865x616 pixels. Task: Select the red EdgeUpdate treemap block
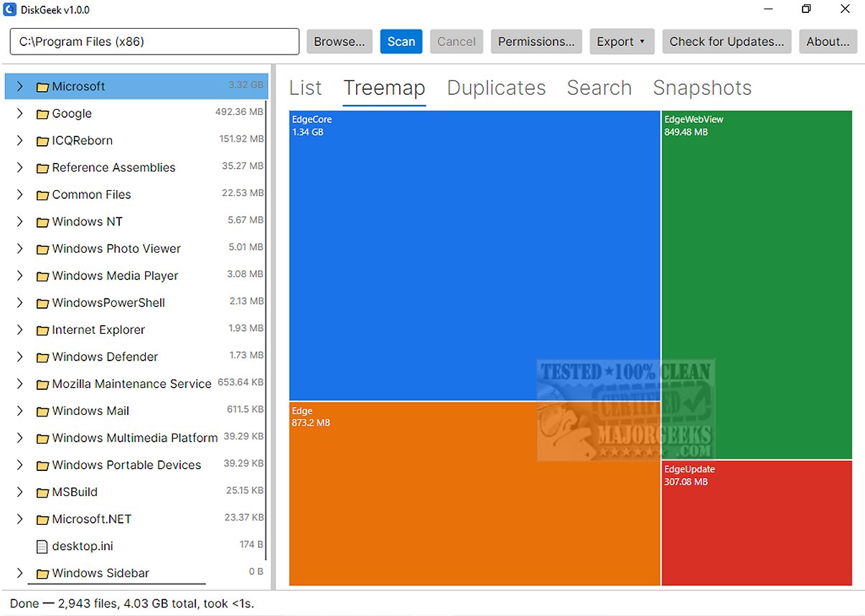757,523
